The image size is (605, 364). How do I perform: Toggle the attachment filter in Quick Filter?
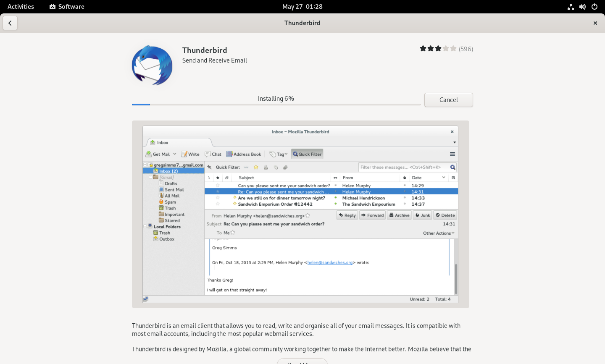285,167
